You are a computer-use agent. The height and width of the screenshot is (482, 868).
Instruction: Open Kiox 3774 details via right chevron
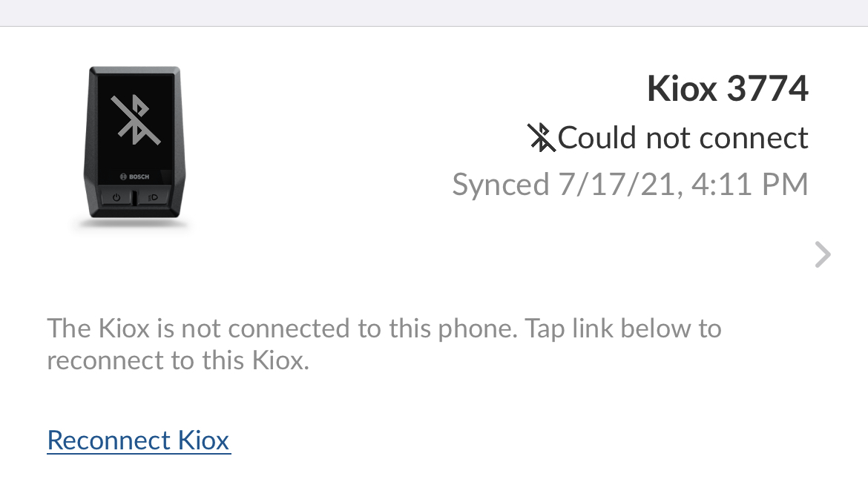[x=822, y=254]
